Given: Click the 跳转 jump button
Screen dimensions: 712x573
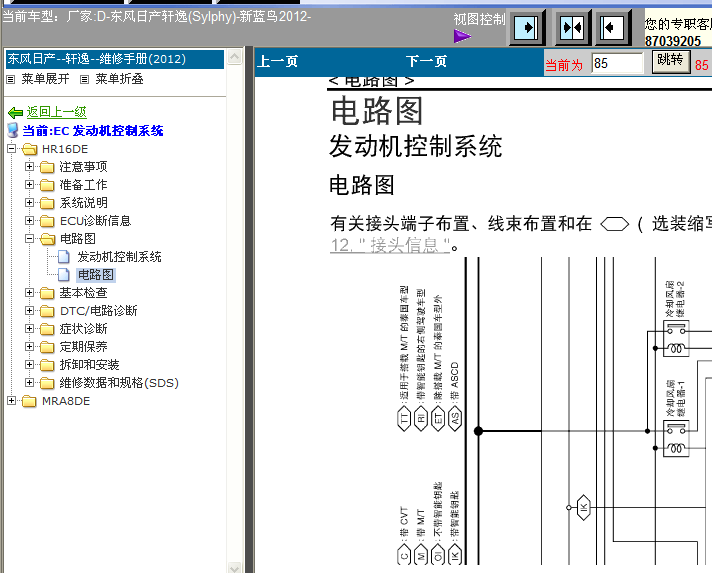Looking at the screenshot, I should coord(671,61).
